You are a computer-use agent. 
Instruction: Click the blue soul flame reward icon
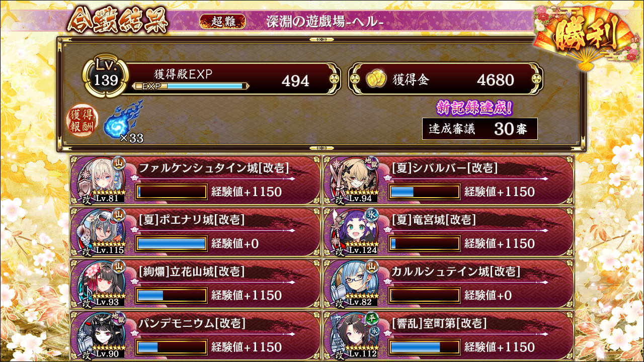122,119
